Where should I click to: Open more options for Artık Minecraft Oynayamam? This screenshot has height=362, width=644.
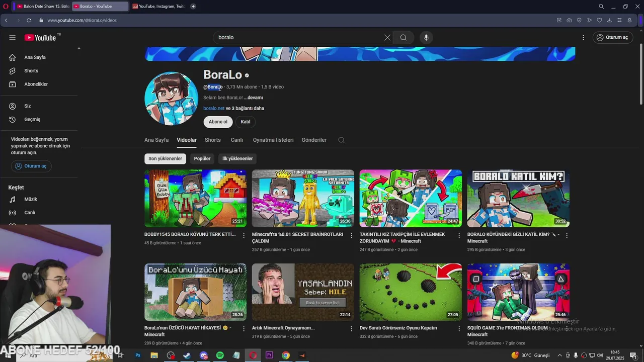click(352, 329)
